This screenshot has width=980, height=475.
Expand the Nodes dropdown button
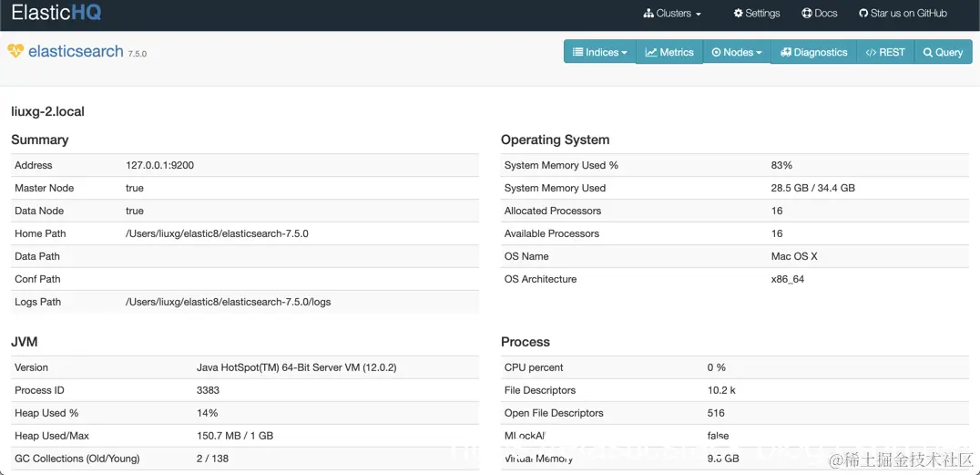tap(737, 52)
